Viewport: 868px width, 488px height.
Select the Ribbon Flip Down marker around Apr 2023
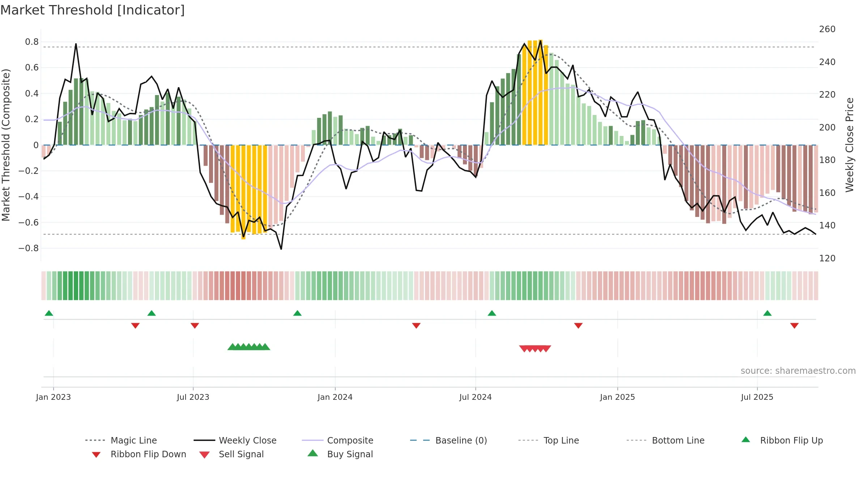pyautogui.click(x=135, y=326)
